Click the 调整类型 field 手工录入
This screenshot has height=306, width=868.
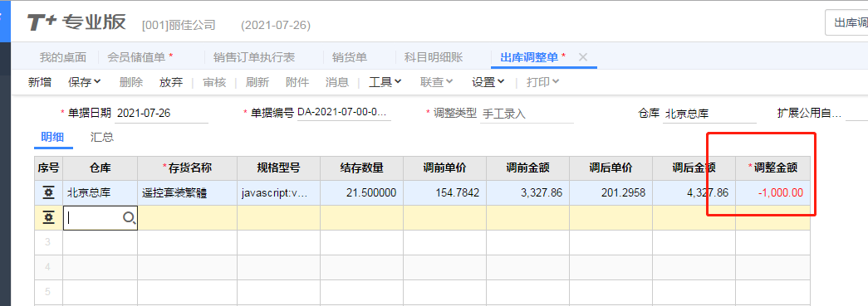(527, 114)
